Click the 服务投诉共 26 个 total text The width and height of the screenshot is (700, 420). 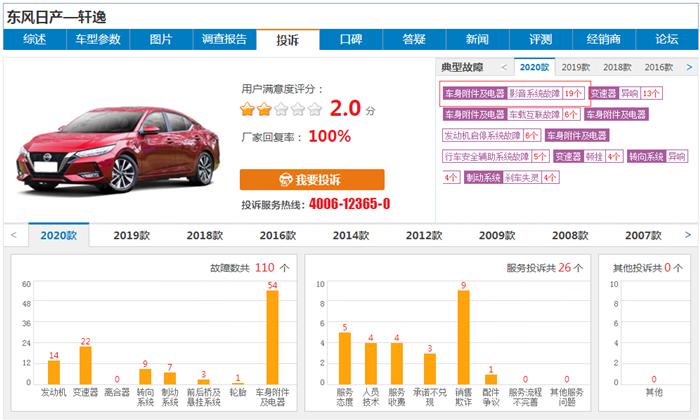tap(545, 268)
